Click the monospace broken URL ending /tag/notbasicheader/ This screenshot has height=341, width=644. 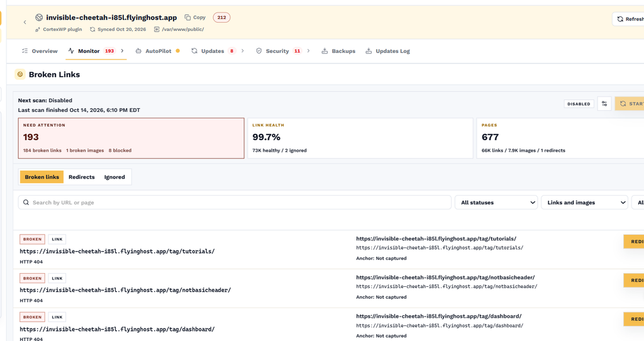pyautogui.click(x=125, y=290)
